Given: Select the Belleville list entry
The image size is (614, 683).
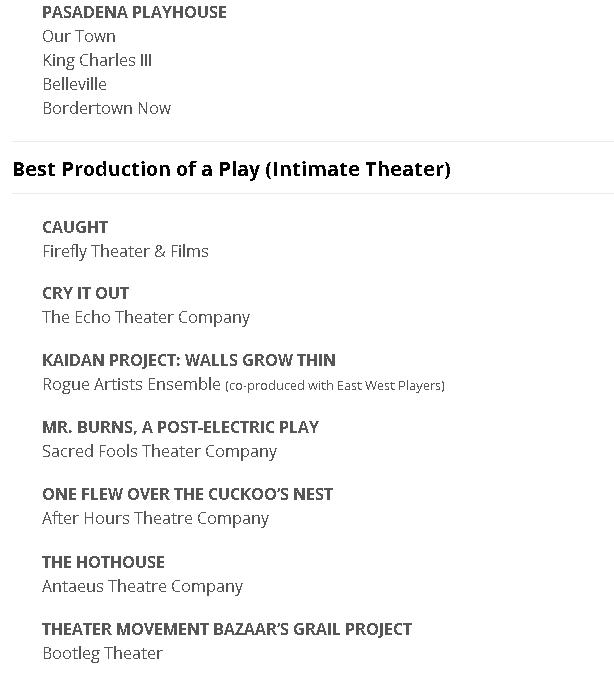Looking at the screenshot, I should [74, 84].
